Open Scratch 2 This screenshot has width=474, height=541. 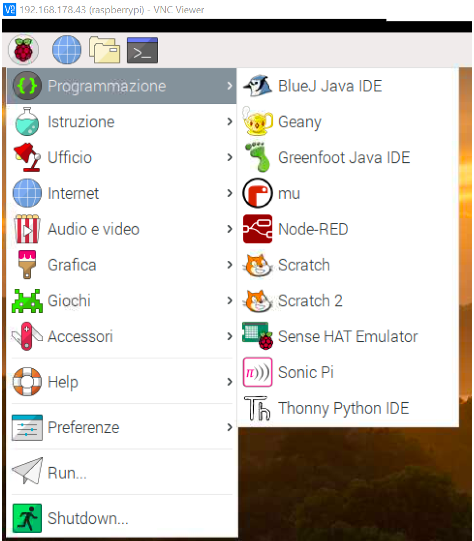[x=348, y=301]
